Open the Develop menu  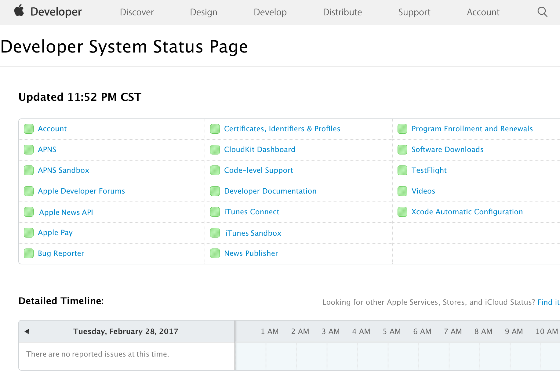click(x=270, y=12)
